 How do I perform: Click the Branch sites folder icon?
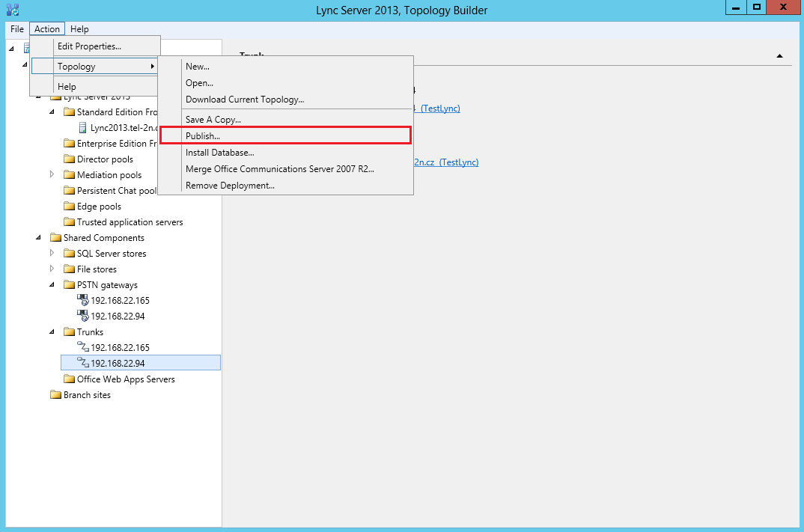[x=55, y=394]
